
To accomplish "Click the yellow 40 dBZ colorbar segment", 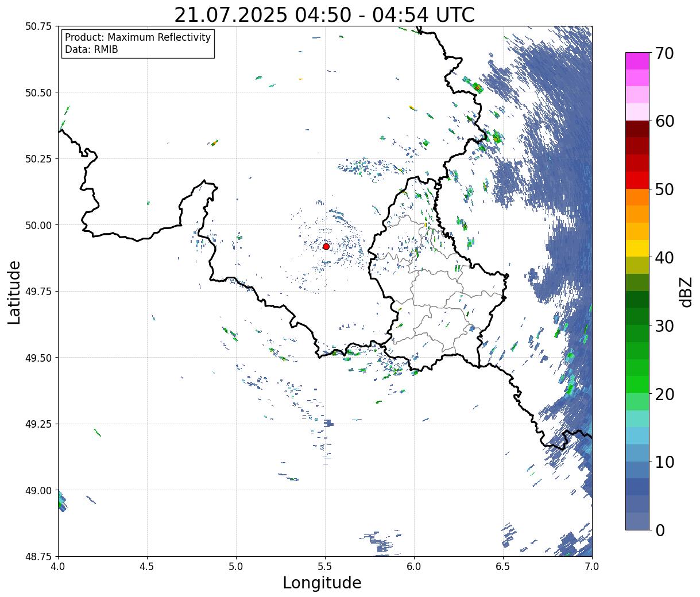I will (x=637, y=249).
